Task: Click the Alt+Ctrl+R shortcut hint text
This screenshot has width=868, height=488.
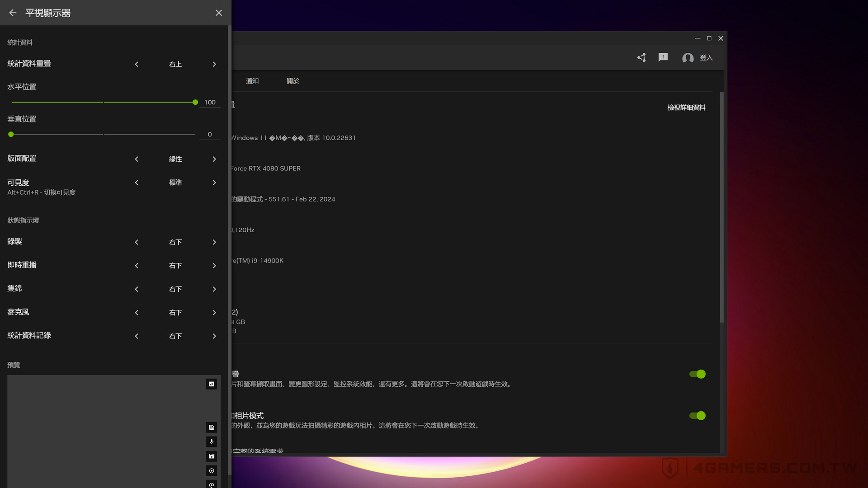Action: pos(41,192)
